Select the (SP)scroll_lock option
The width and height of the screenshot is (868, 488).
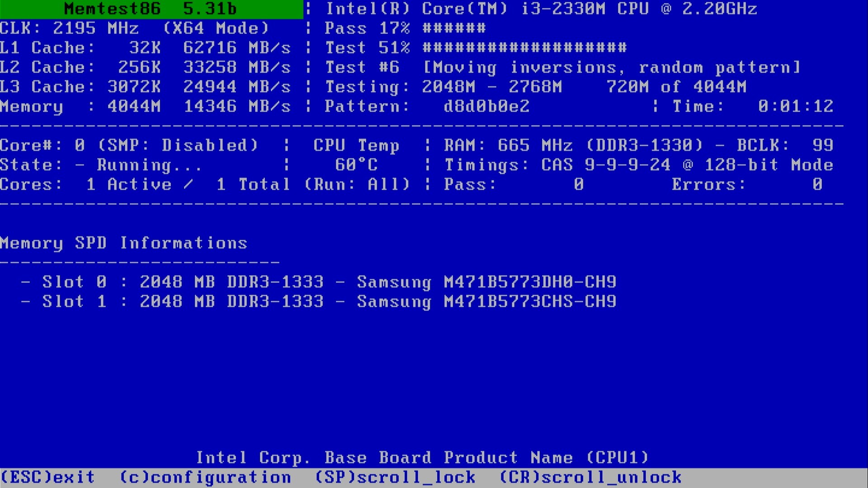[395, 477]
